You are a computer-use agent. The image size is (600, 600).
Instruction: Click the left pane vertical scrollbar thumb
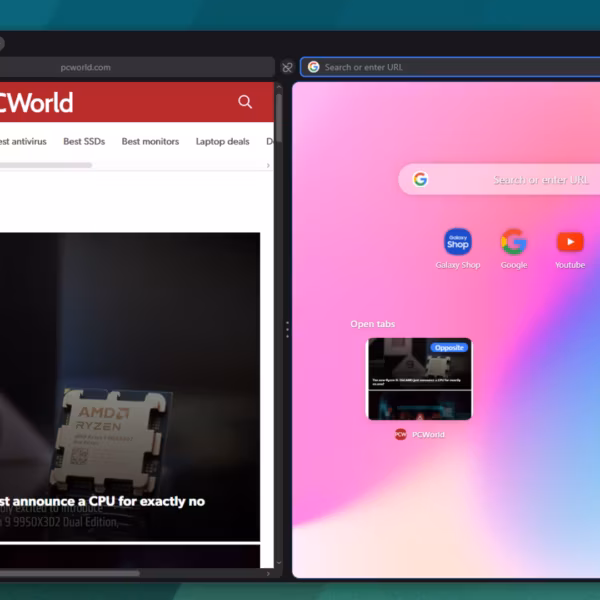tap(279, 117)
